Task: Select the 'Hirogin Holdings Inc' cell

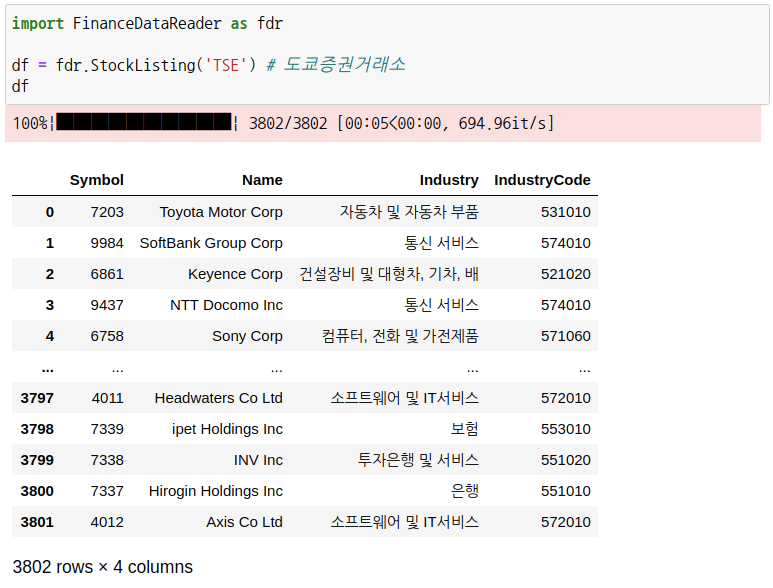Action: pyautogui.click(x=216, y=491)
